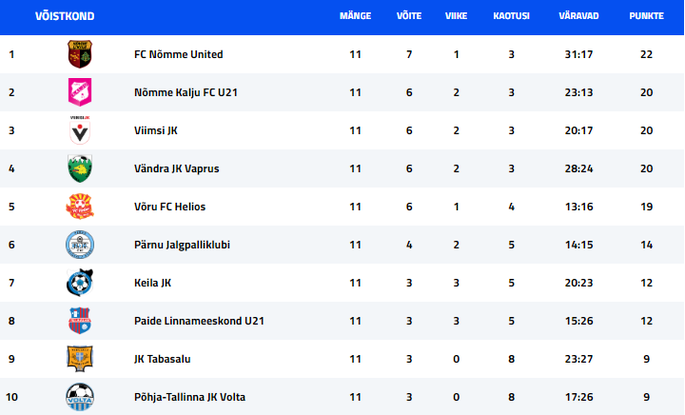Click the pink Nõmme Kalju FC U21 logo
Viewport: 685px width, 415px height.
[80, 92]
